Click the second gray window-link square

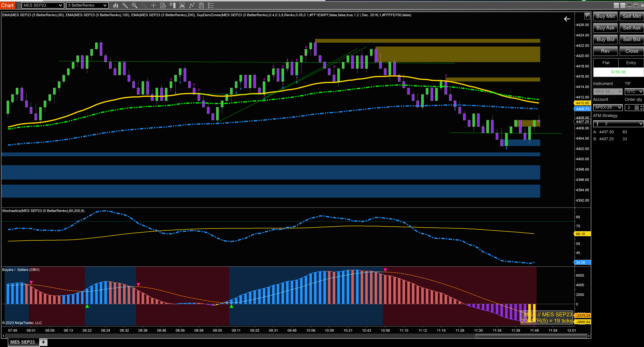[x=623, y=5]
